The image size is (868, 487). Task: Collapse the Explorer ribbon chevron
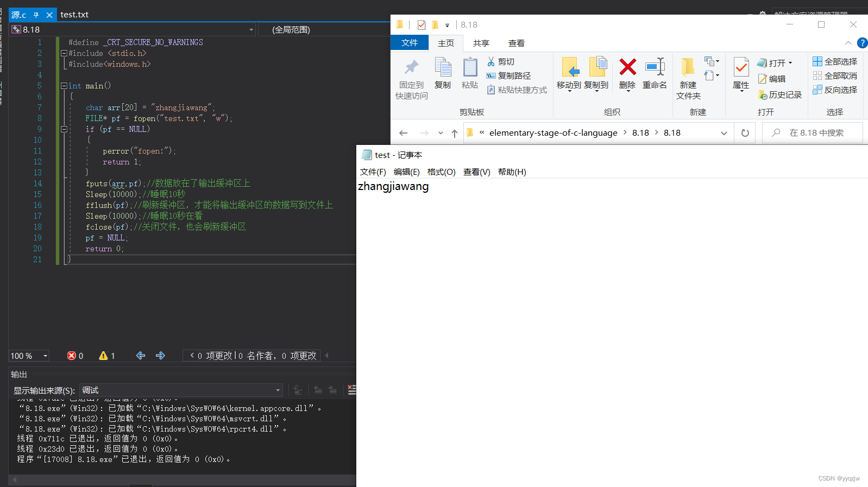click(848, 43)
